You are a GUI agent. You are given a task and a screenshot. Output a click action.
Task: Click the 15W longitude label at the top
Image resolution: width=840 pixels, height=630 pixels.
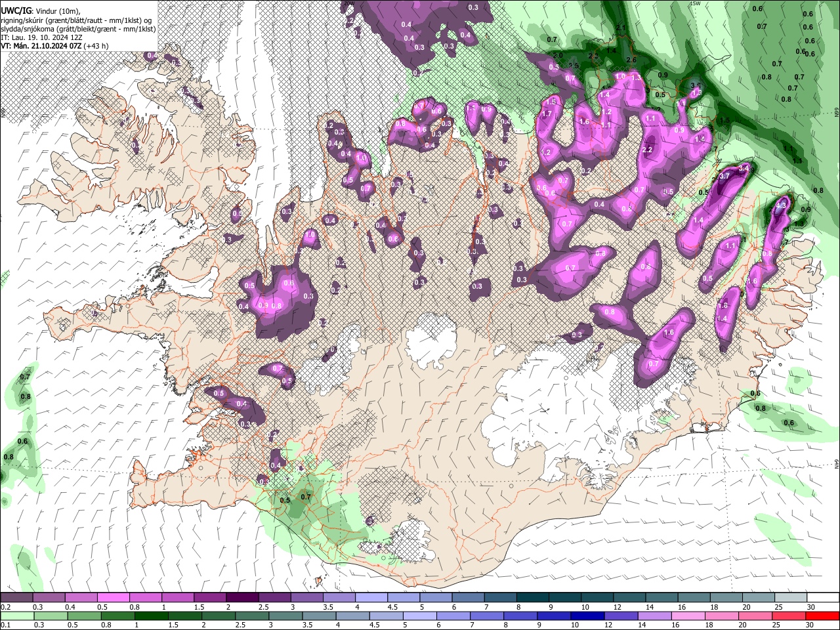695,3
